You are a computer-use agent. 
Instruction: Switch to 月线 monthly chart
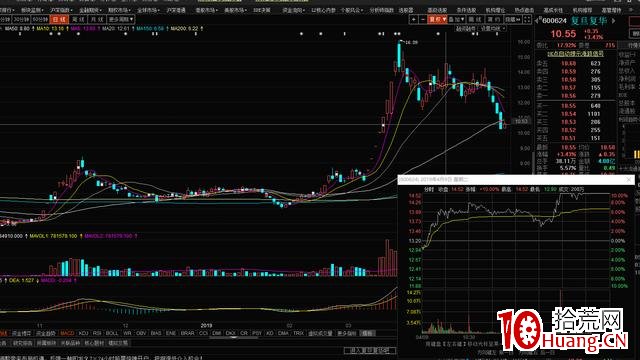tap(97, 19)
